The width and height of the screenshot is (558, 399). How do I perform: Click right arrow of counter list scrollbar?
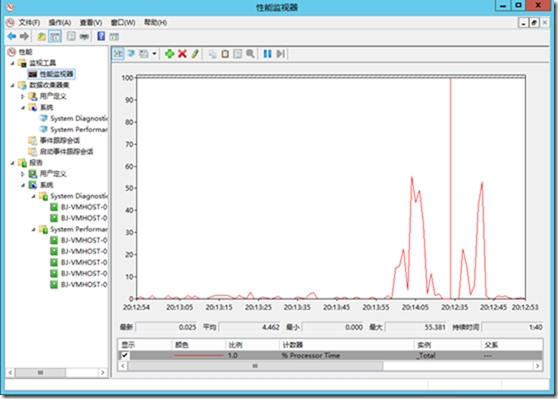pyautogui.click(x=538, y=366)
